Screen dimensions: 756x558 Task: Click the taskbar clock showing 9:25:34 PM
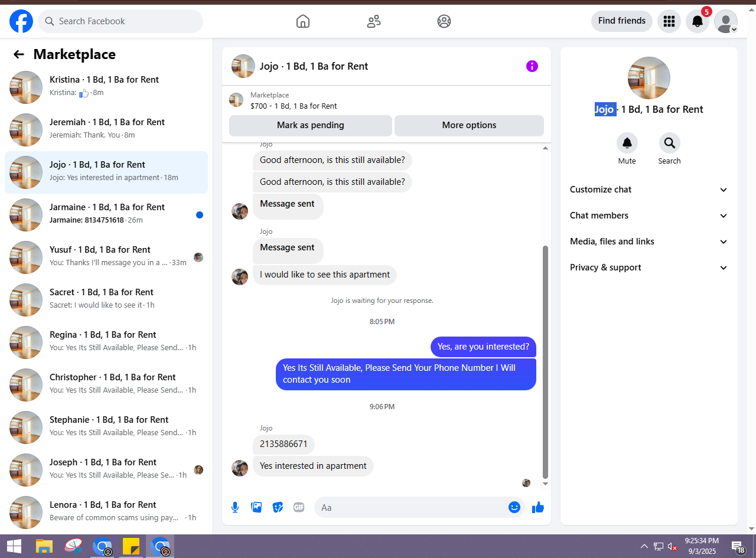(702, 546)
